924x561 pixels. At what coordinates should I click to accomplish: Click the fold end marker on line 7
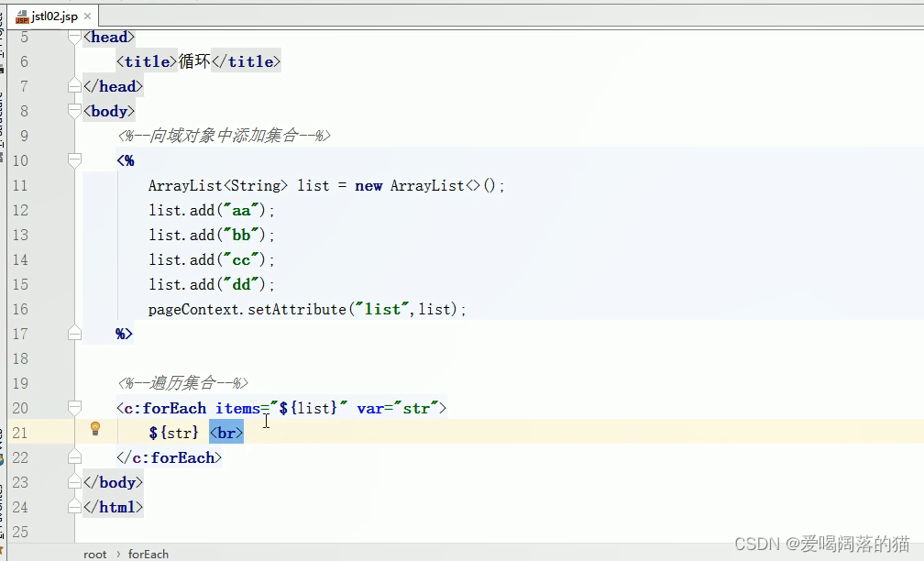(74, 86)
